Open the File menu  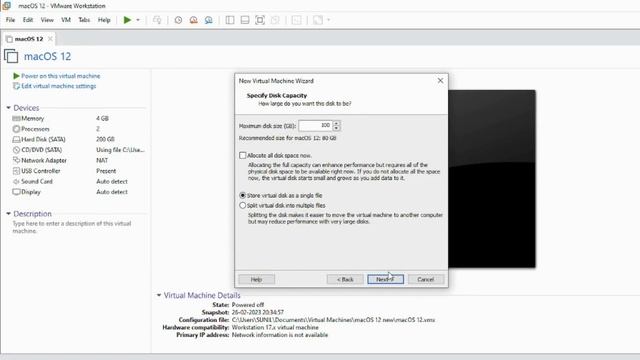[x=10, y=20]
